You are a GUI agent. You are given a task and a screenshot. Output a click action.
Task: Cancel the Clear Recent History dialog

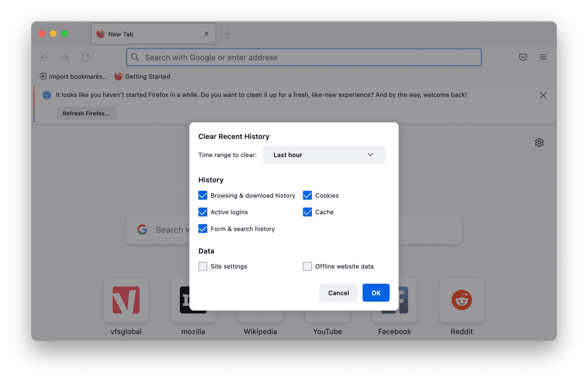pyautogui.click(x=338, y=293)
